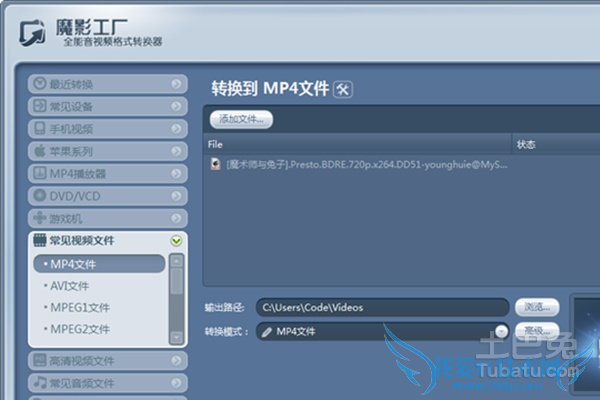Open the 转换模式 dropdown arrow
The image size is (600, 400).
(x=501, y=331)
